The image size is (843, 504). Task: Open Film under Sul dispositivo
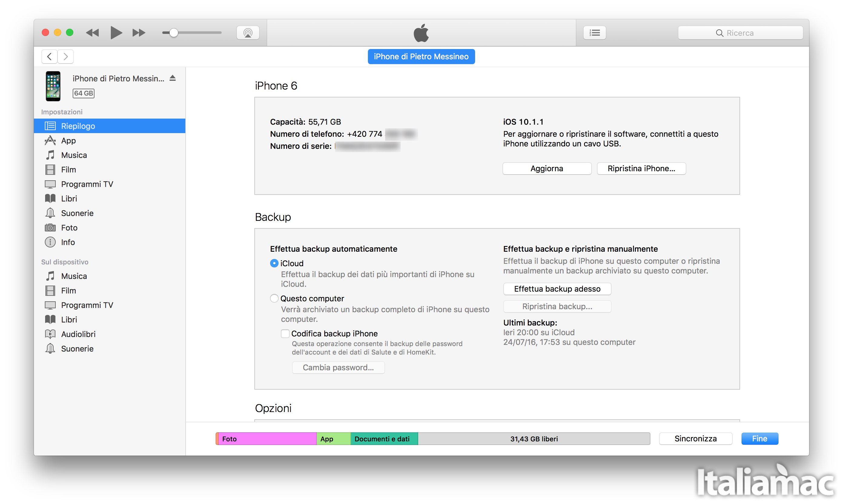coord(109,291)
